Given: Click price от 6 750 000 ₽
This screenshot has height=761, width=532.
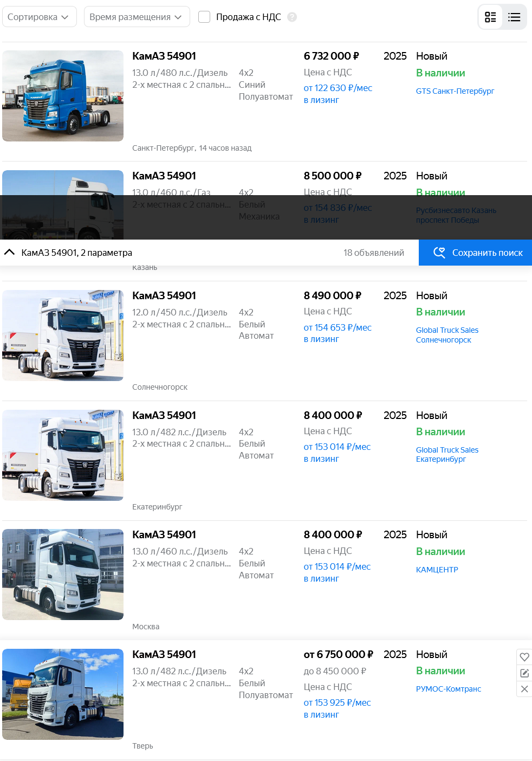Looking at the screenshot, I should pos(338,655).
